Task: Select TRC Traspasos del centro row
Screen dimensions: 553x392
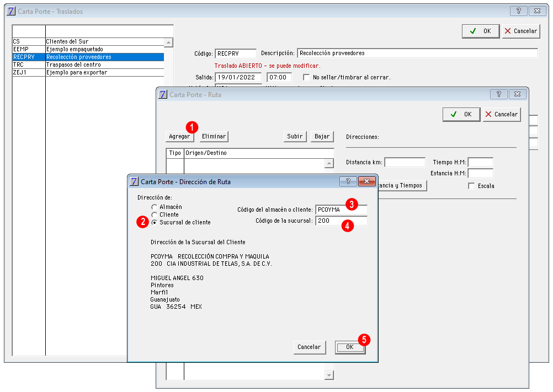Action: coord(88,65)
